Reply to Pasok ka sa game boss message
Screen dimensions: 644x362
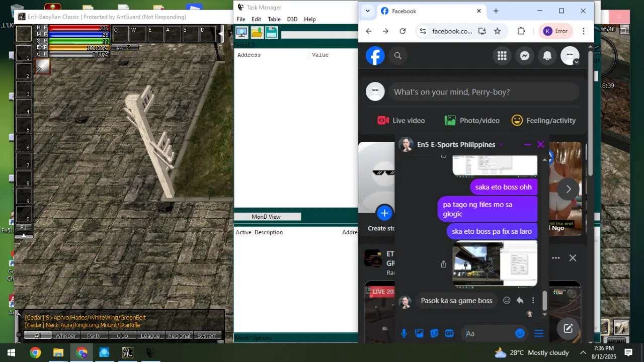point(520,301)
